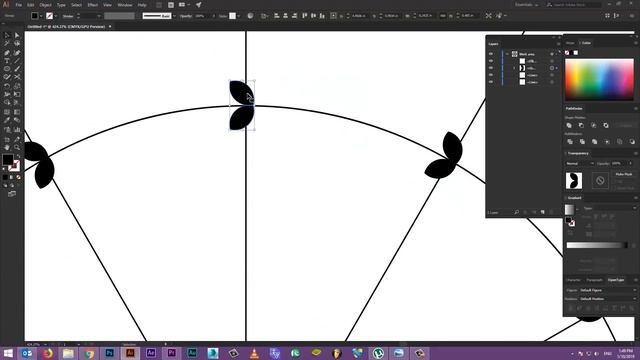Click the Locate Object icon in Layers panel
640x360 pixels.
click(x=516, y=212)
